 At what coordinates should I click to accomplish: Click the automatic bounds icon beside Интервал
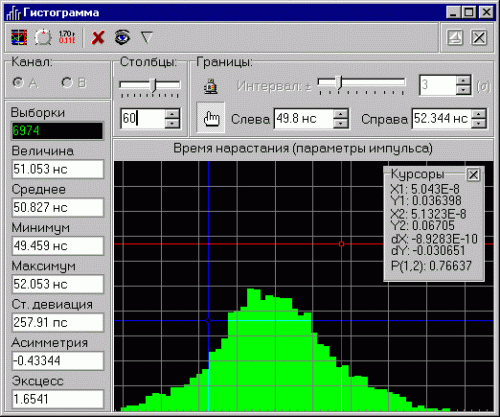[x=211, y=86]
